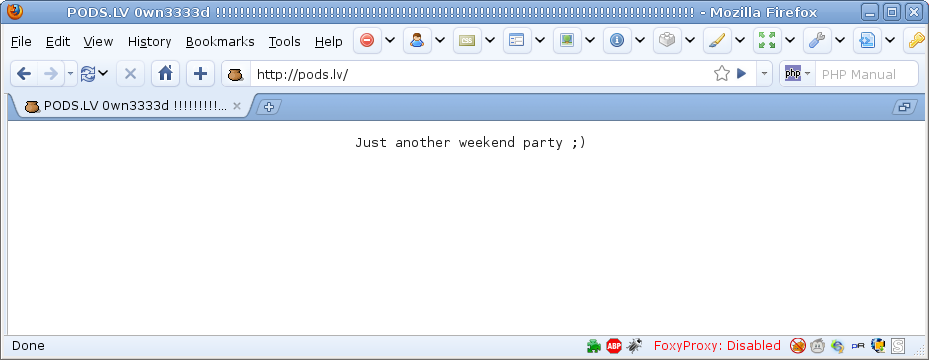The image size is (929, 360).
Task: Expand the Tools wrench dropdown arrow
Action: coord(840,40)
